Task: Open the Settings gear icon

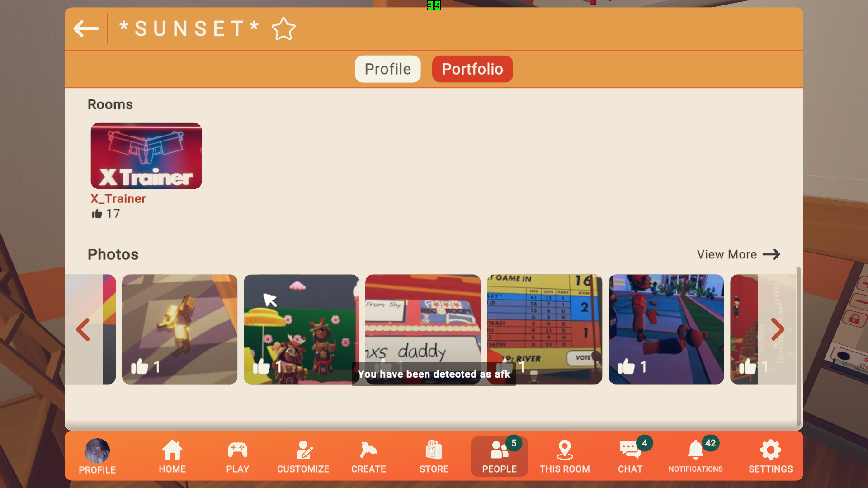Action: pos(771,456)
